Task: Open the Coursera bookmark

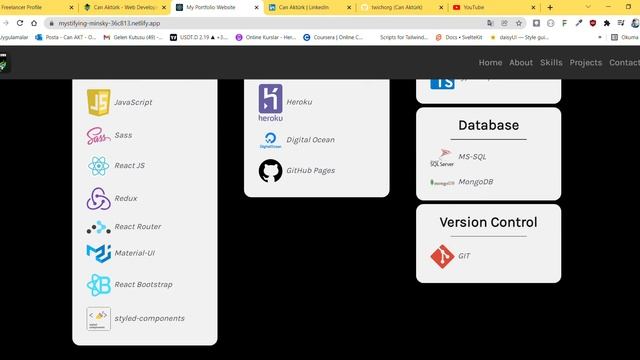Action: point(333,37)
